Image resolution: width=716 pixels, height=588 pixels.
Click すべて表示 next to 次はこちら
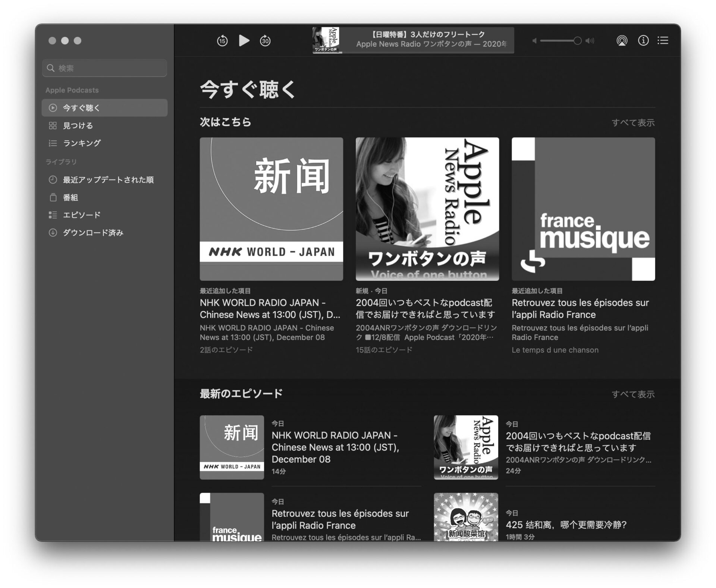point(633,123)
